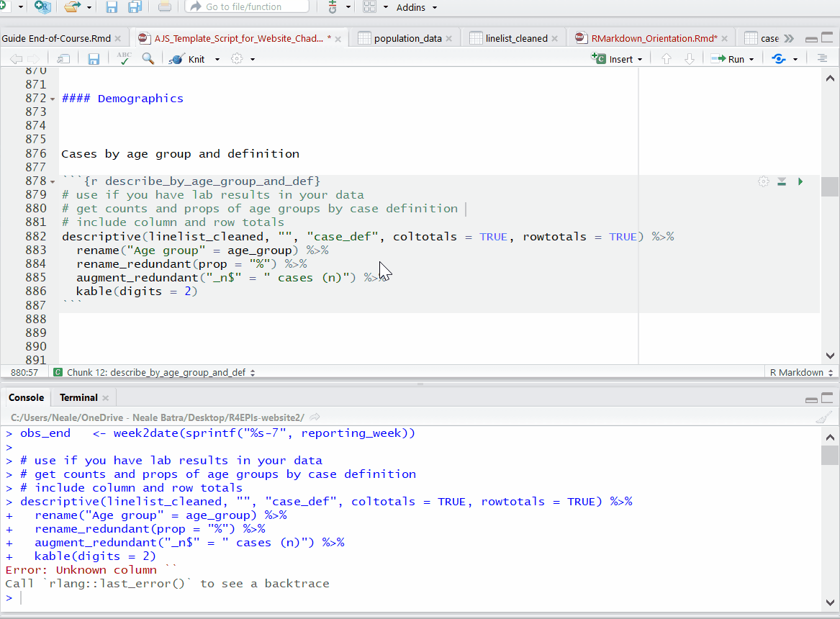Click the cursor position '880:57' indicator
840x619 pixels.
point(24,372)
